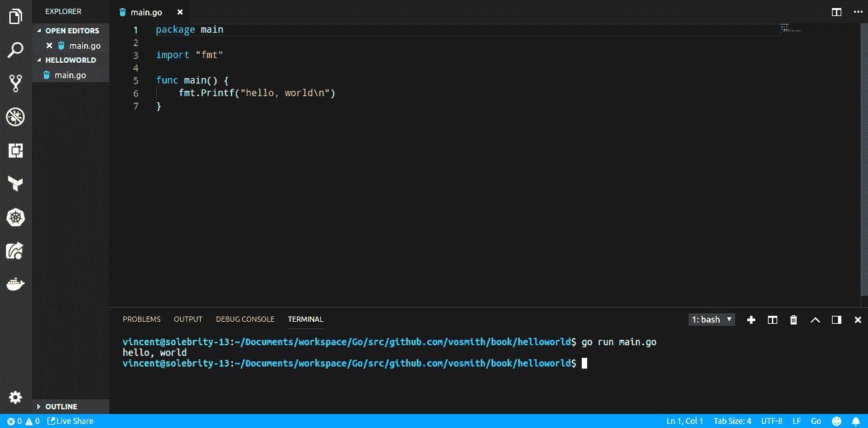Expand the OUTLINE section
The width and height of the screenshot is (868, 428).
61,407
